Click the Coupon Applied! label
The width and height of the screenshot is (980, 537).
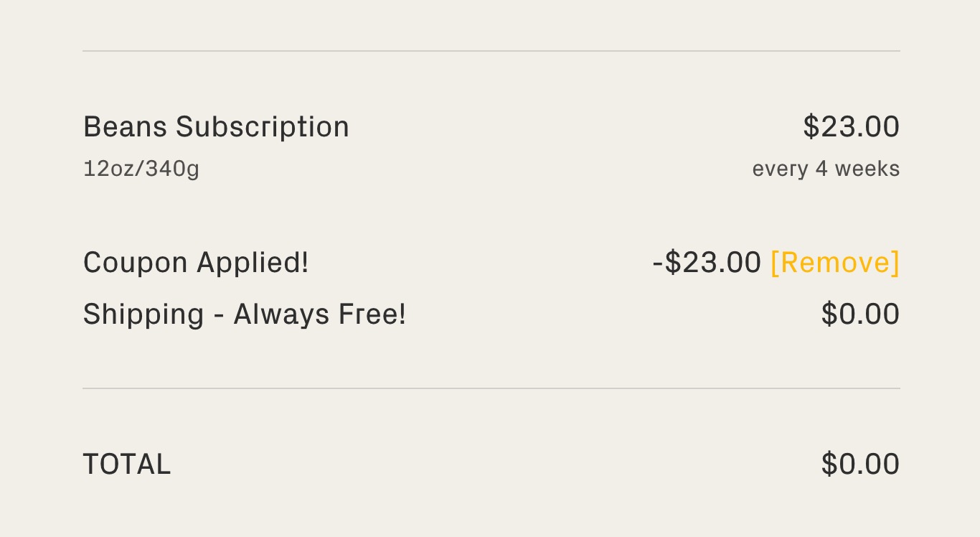click(x=196, y=263)
